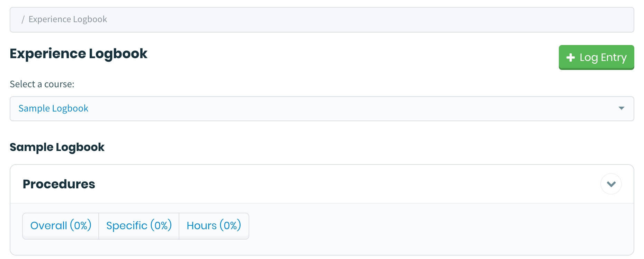
Task: Open the Hours (0%) tab
Action: [214, 226]
